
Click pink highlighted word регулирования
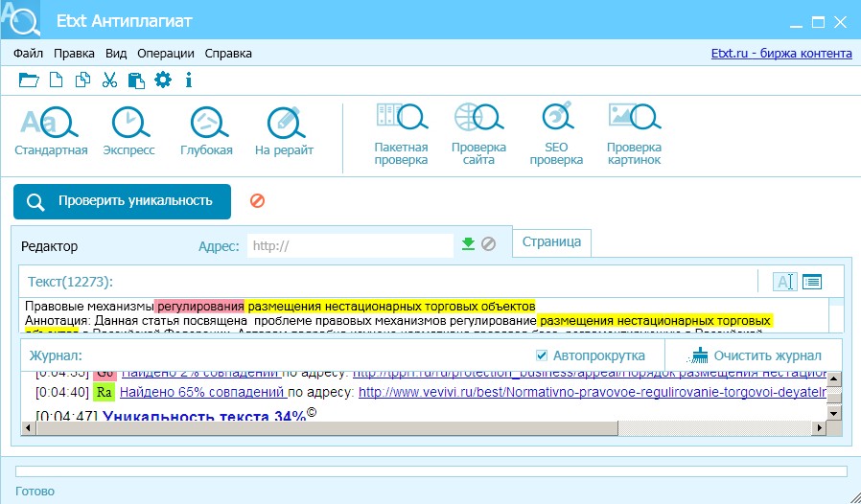coord(200,306)
